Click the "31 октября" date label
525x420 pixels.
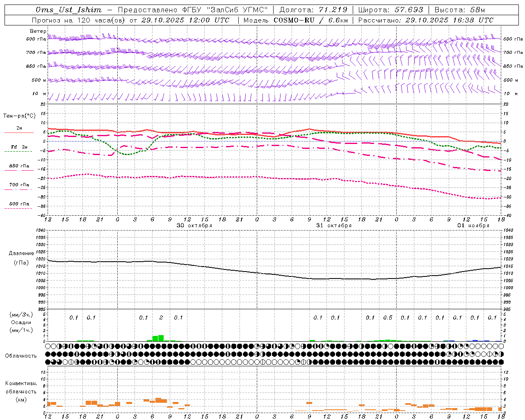coord(334,226)
